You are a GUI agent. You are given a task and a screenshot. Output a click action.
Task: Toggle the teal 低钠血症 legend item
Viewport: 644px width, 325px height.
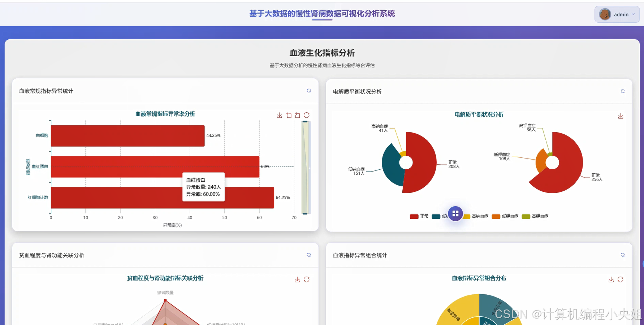click(440, 216)
